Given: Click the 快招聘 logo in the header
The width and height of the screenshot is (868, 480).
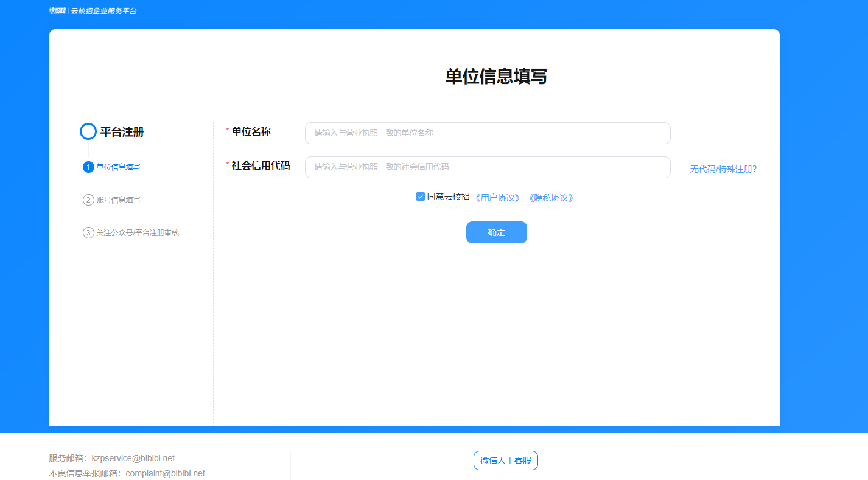Looking at the screenshot, I should click(57, 11).
